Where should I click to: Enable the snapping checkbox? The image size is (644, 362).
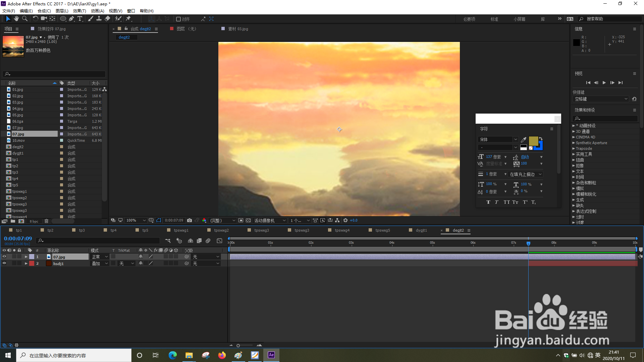tap(178, 19)
